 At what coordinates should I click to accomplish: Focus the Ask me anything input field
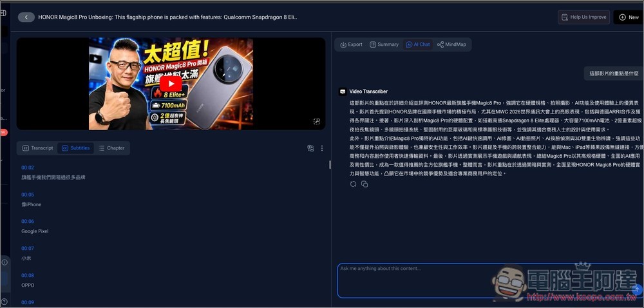point(490,281)
